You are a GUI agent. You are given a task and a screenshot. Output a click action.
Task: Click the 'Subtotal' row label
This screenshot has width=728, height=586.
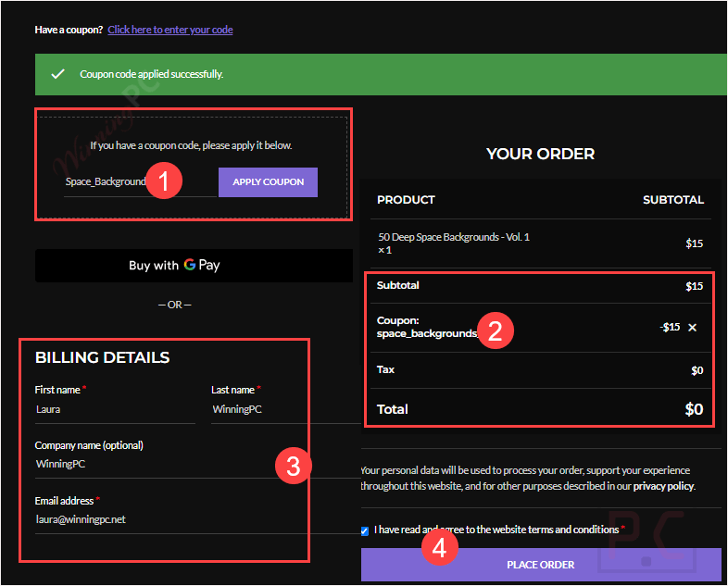pos(398,285)
